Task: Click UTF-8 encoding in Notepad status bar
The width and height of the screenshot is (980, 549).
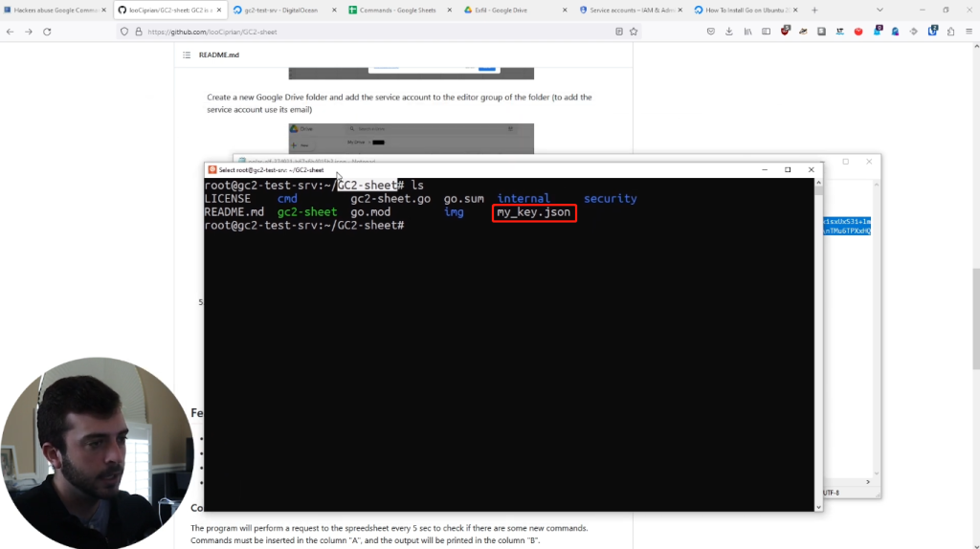Action: [x=832, y=493]
